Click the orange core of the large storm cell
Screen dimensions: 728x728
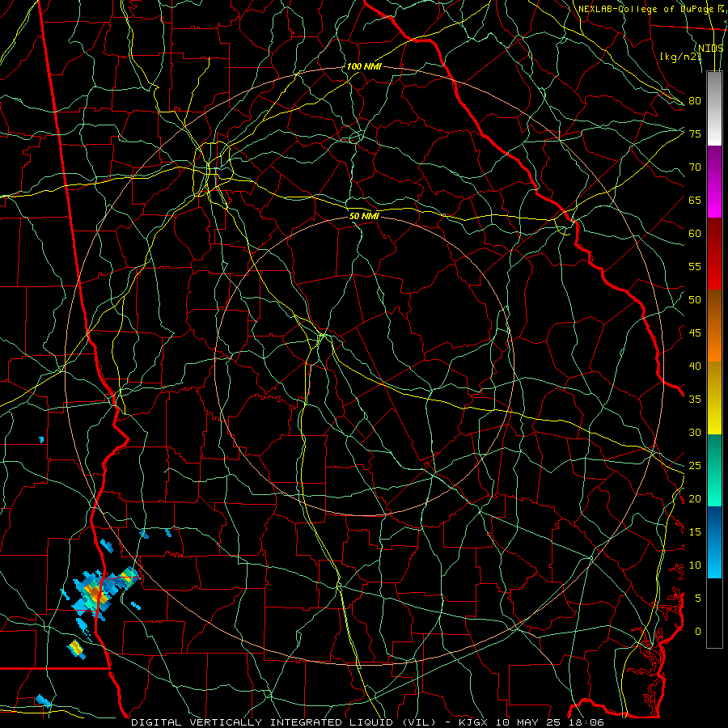95,594
